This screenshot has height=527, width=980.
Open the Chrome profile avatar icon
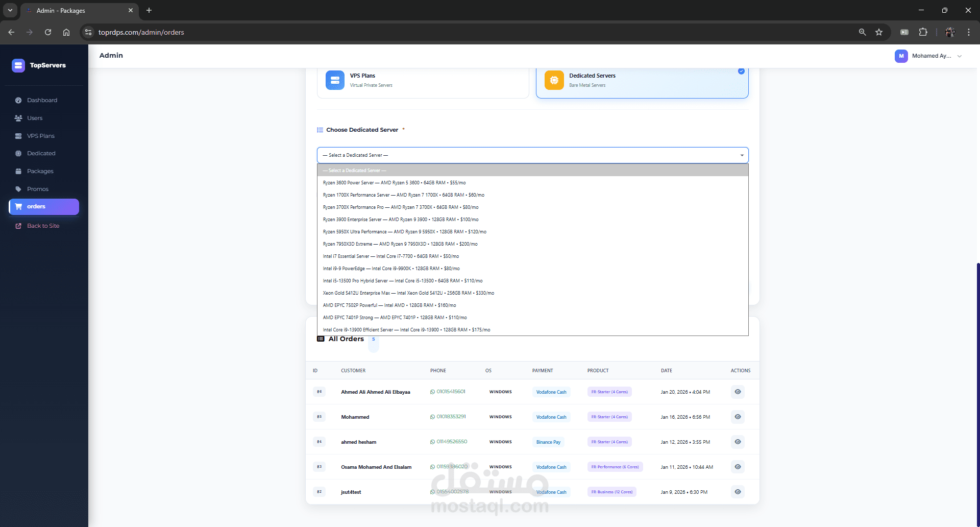(950, 32)
